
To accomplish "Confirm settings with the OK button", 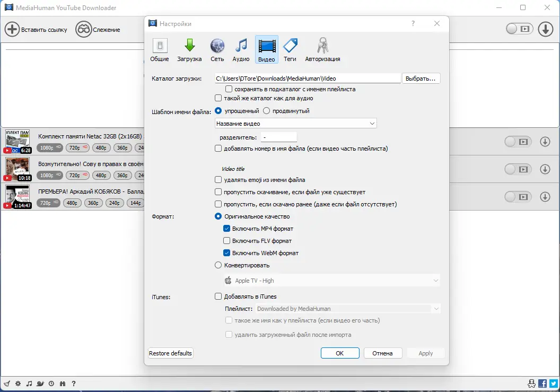I will click(340, 353).
